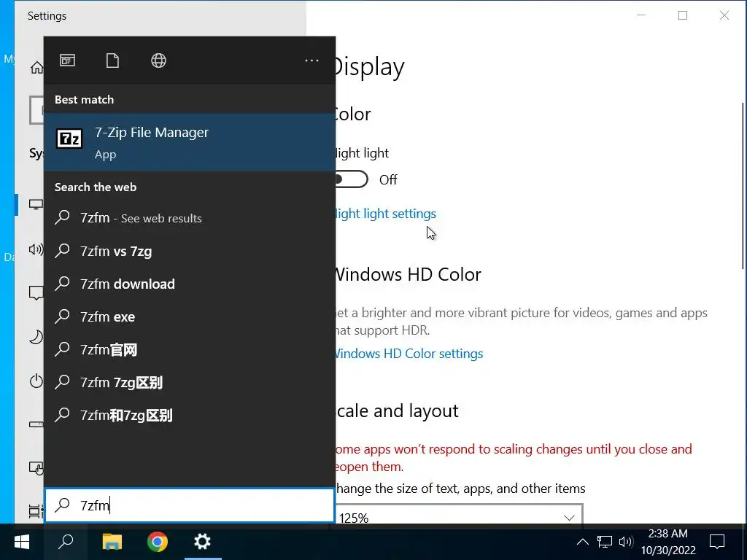Click the search box containing 7zfm

pyautogui.click(x=190, y=505)
